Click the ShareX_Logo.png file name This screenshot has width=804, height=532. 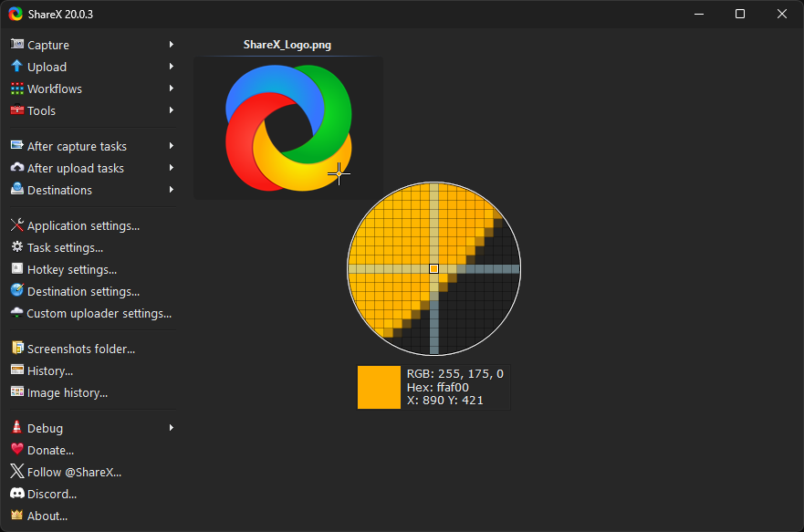tap(287, 45)
